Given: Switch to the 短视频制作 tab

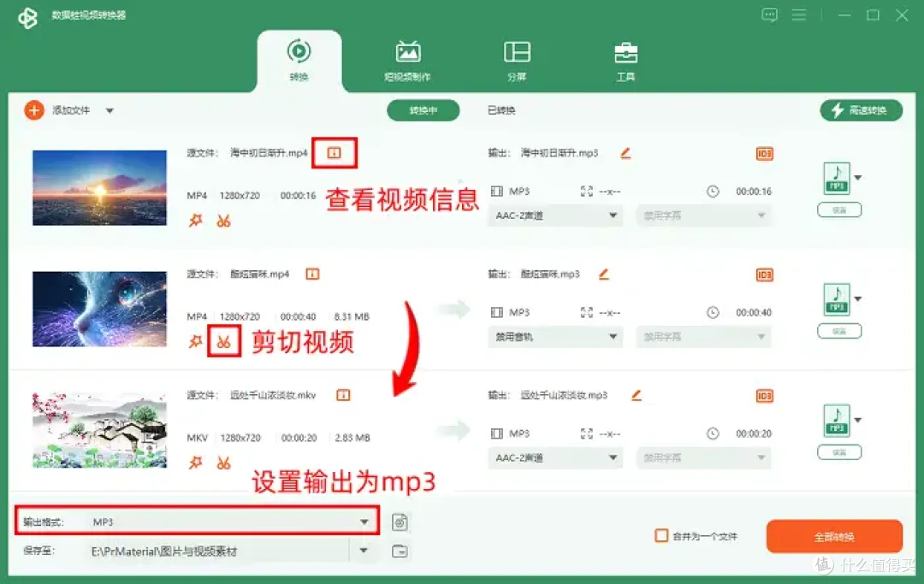Looking at the screenshot, I should [x=407, y=61].
